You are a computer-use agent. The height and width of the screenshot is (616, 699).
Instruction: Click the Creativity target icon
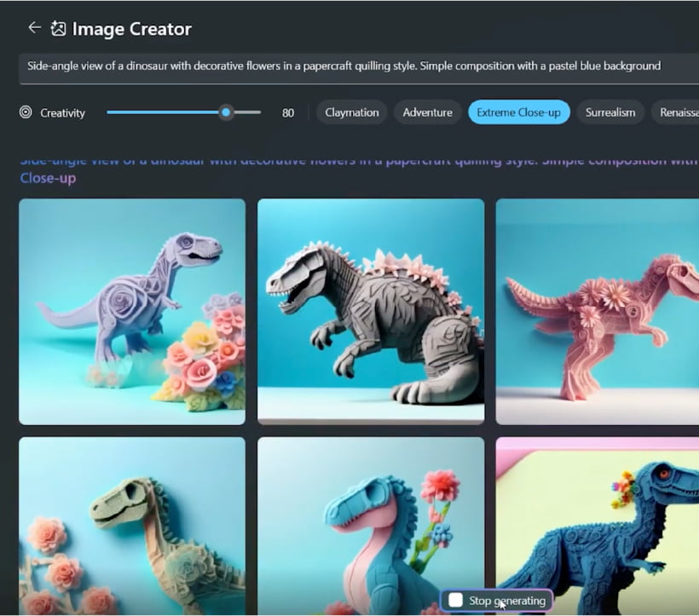(26, 112)
